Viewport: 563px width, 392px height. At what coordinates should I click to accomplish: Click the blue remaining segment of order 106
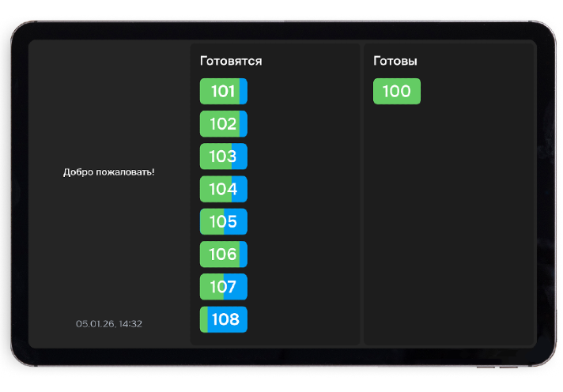coord(244,254)
